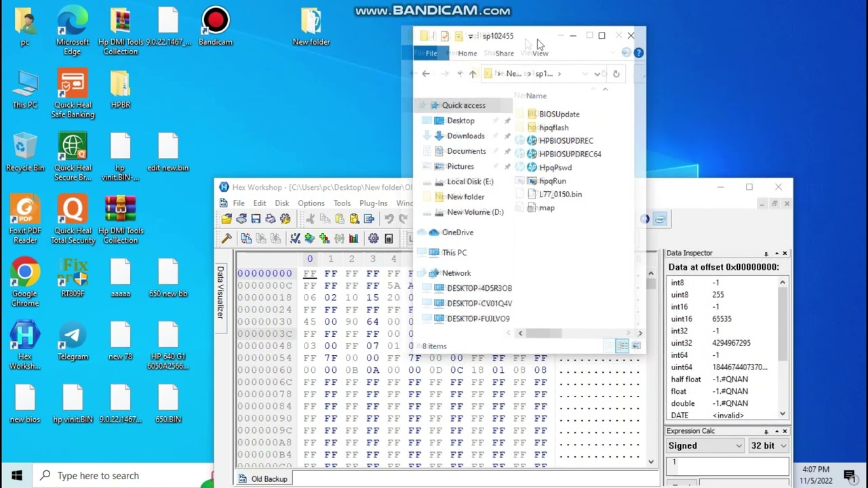Click the Explorer refresh icon
This screenshot has width=868, height=488.
click(x=616, y=74)
